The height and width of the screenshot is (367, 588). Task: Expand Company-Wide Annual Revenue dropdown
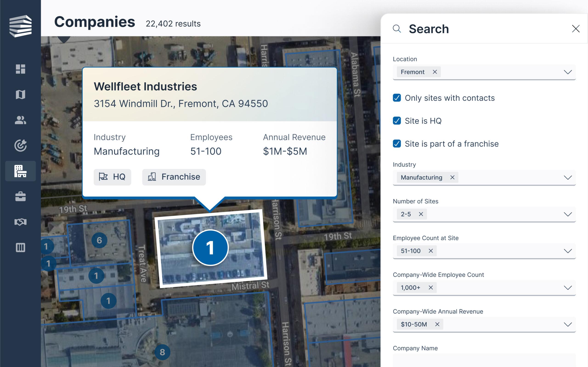click(x=568, y=324)
